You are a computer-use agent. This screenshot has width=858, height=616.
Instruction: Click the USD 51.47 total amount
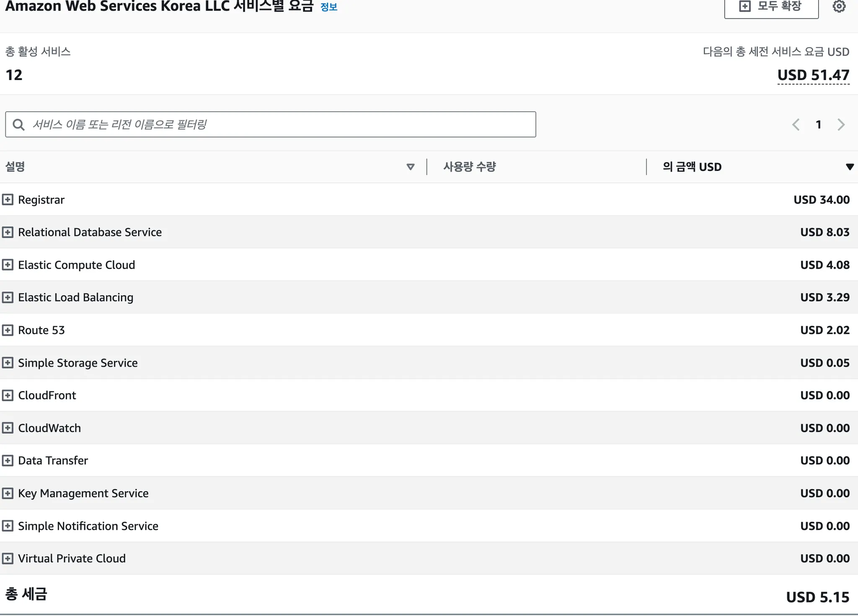pyautogui.click(x=813, y=75)
